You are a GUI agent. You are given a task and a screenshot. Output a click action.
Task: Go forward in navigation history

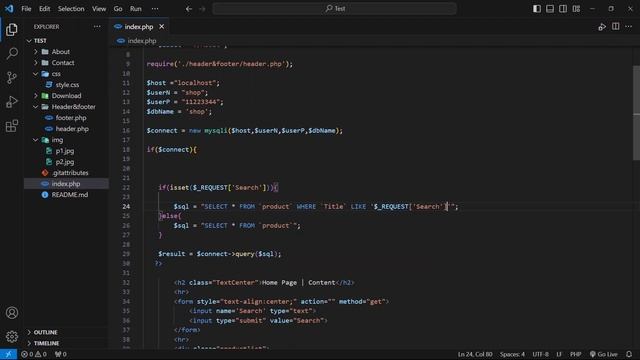(x=202, y=9)
